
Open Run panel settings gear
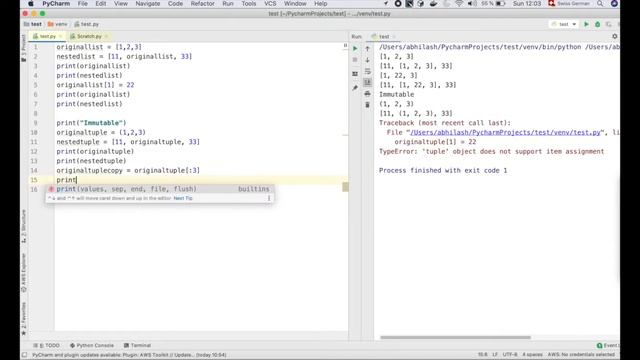(615, 36)
